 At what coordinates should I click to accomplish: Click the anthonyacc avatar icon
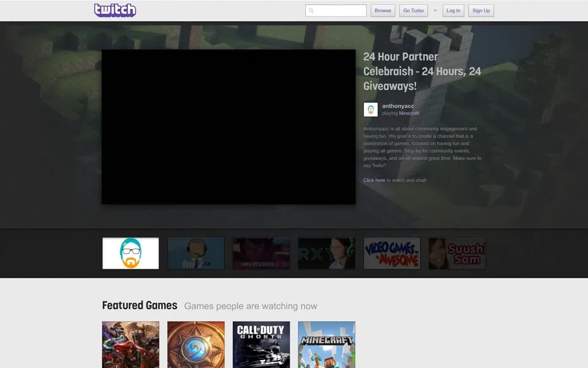(x=371, y=110)
